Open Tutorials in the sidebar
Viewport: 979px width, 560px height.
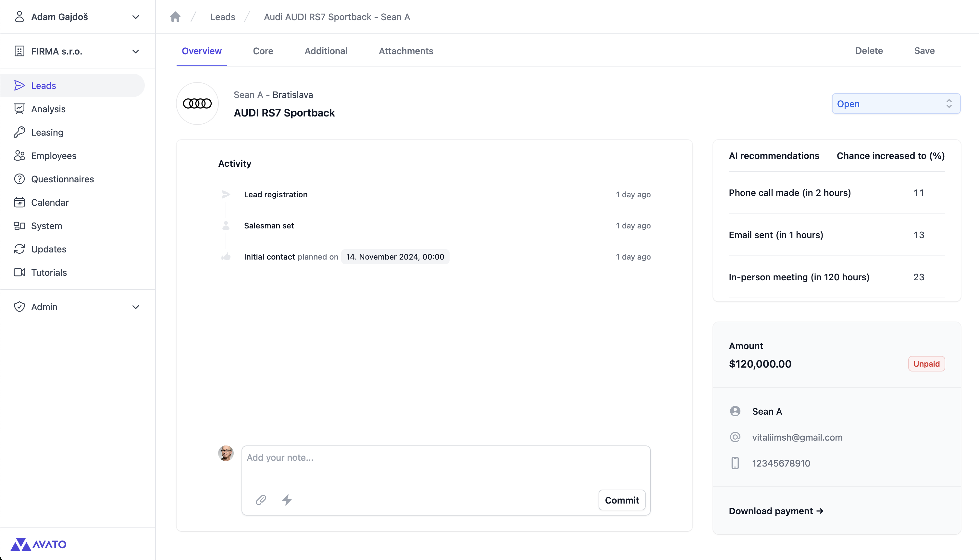coord(72,272)
